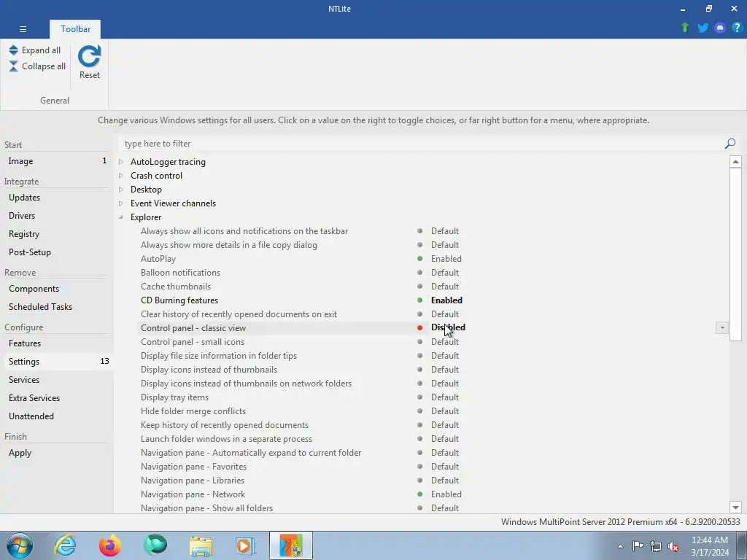Click the Action Center flag tray icon

pos(638,546)
